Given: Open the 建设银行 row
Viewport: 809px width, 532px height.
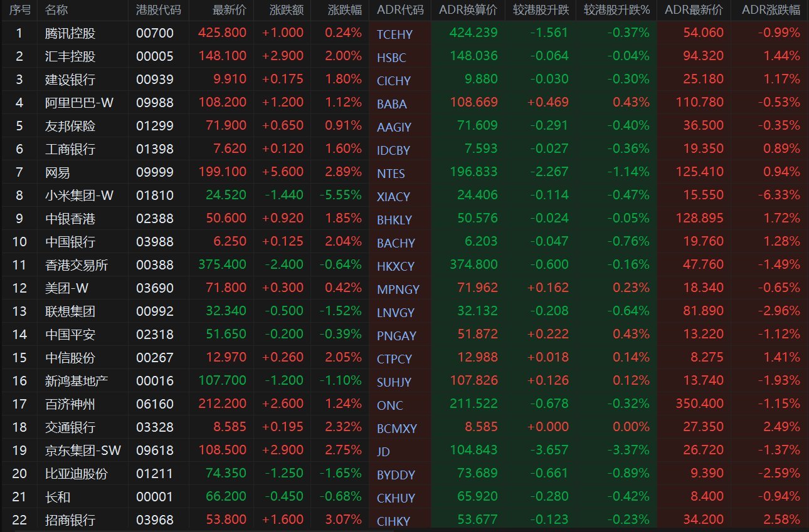Looking at the screenshot, I should click(404, 79).
